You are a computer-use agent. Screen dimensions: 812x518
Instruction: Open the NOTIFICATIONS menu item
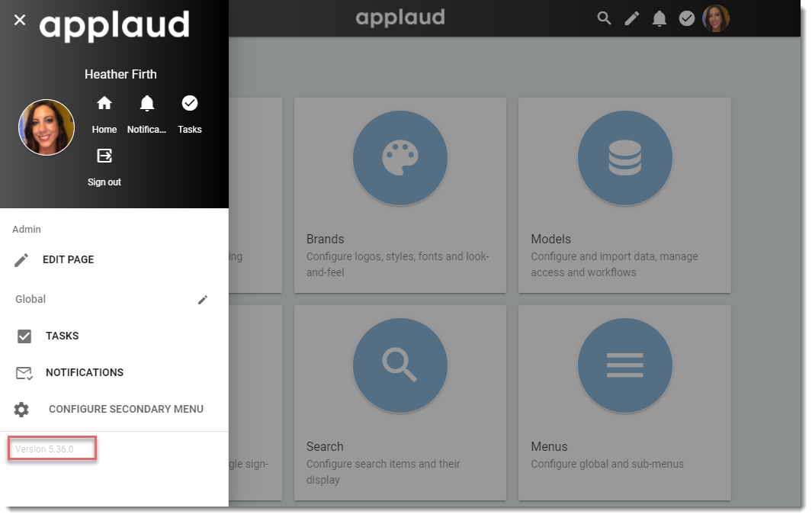tap(85, 372)
